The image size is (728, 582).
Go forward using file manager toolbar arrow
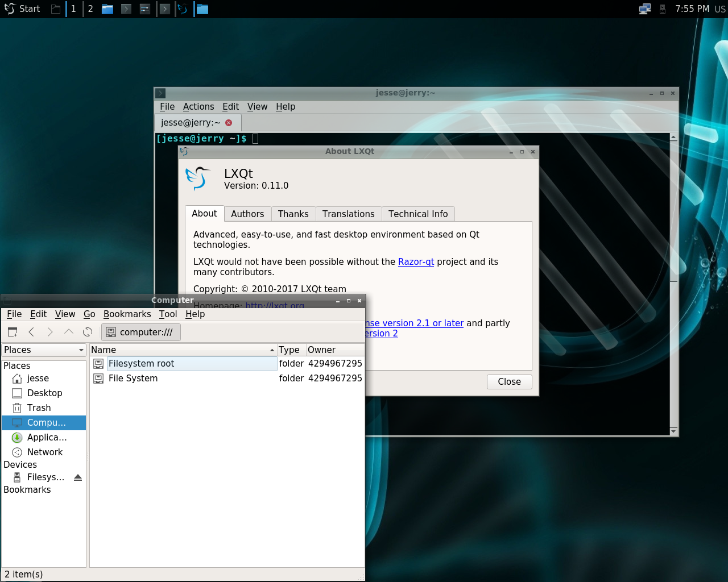pyautogui.click(x=50, y=332)
